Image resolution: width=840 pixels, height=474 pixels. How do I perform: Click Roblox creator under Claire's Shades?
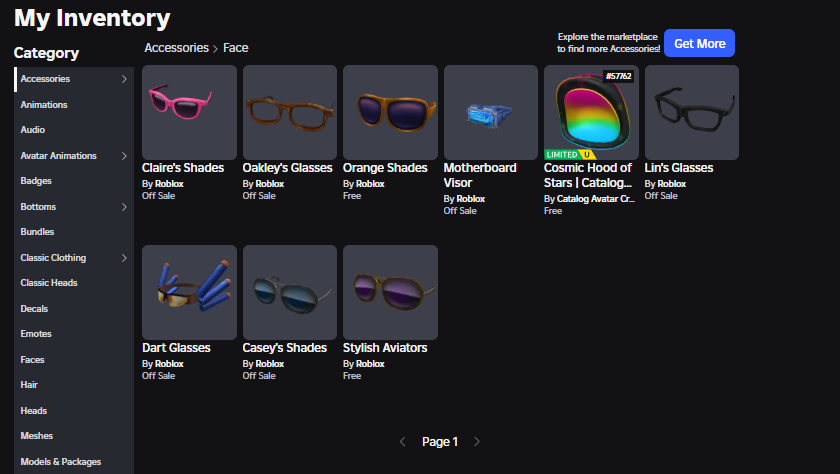click(x=169, y=184)
